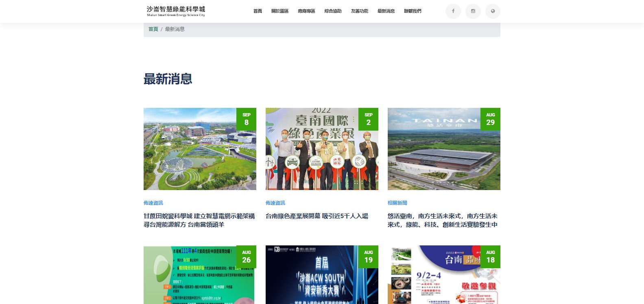
Task: Click the SEP 8 date badge
Action: [246, 119]
